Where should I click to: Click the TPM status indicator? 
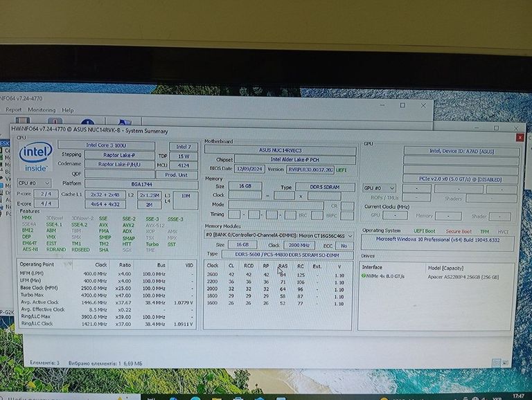484,231
